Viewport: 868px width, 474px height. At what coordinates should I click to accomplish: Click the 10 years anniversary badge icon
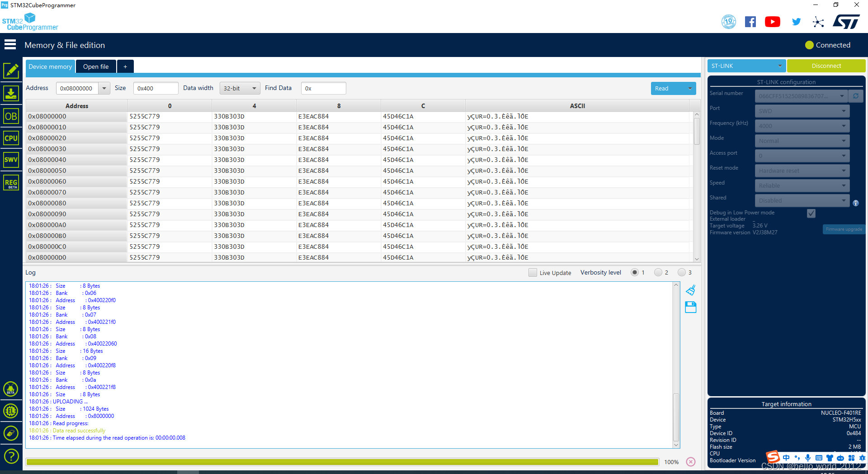[729, 22]
